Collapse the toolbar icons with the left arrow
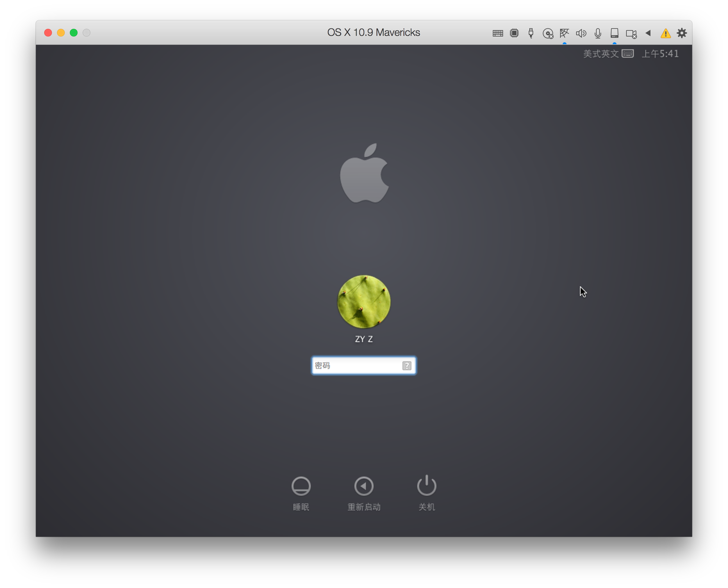The width and height of the screenshot is (728, 588). tap(648, 33)
